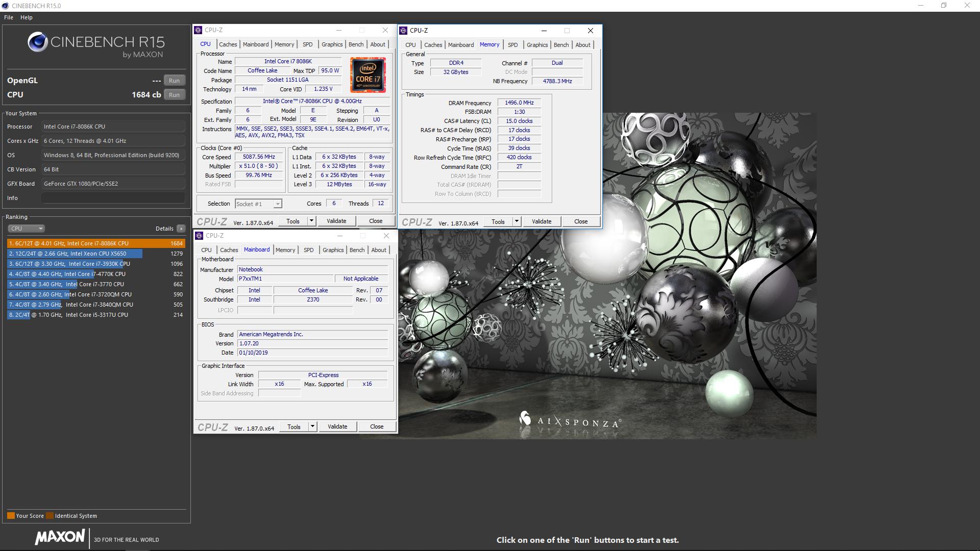Expand Tools dropdown arrow in Memory window
980x551 pixels.
(x=517, y=221)
